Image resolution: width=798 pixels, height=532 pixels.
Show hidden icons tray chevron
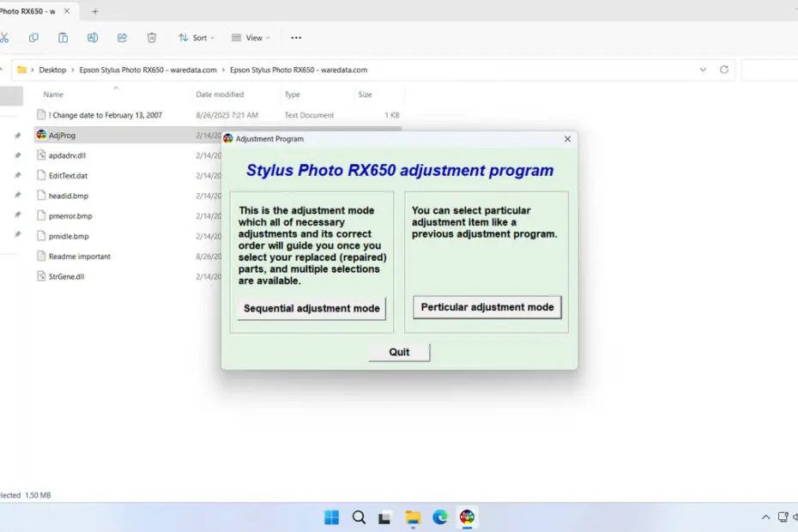pyautogui.click(x=765, y=517)
